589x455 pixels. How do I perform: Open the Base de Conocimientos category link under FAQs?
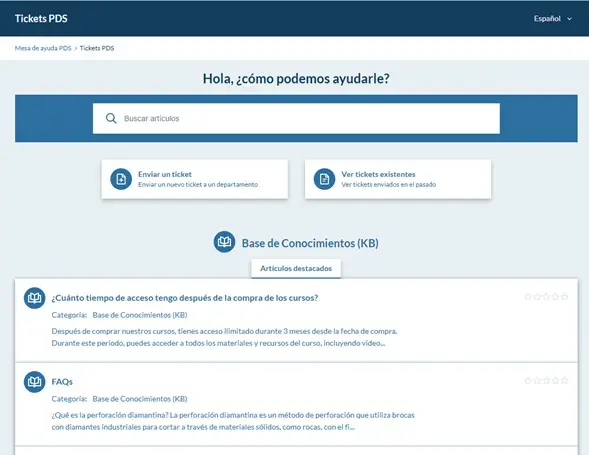click(x=140, y=399)
